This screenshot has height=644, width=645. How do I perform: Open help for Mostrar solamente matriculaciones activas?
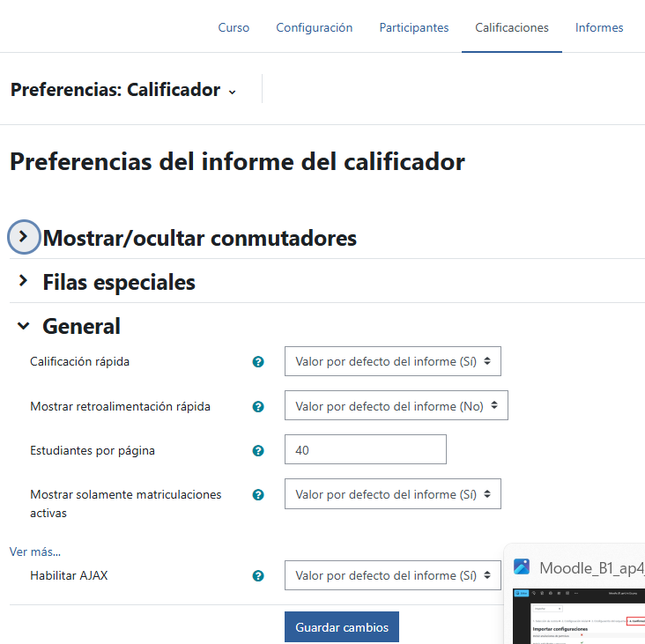point(258,495)
